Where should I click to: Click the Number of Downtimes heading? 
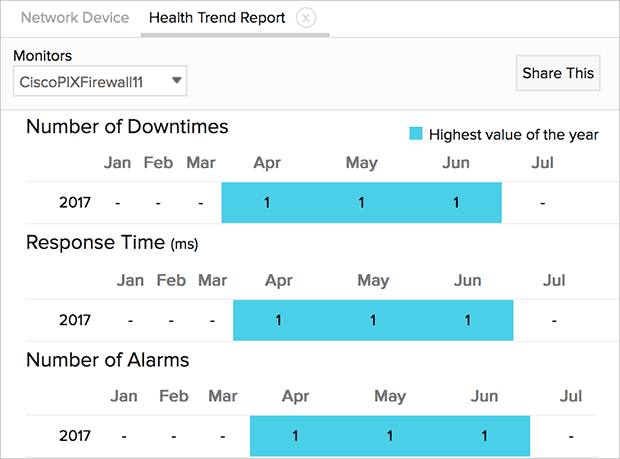click(127, 127)
